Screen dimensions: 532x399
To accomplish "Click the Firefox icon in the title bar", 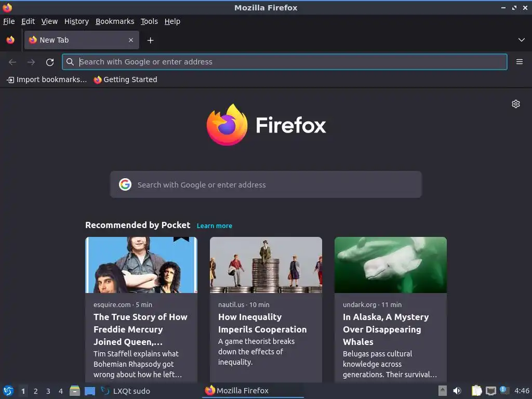I will pos(7,7).
